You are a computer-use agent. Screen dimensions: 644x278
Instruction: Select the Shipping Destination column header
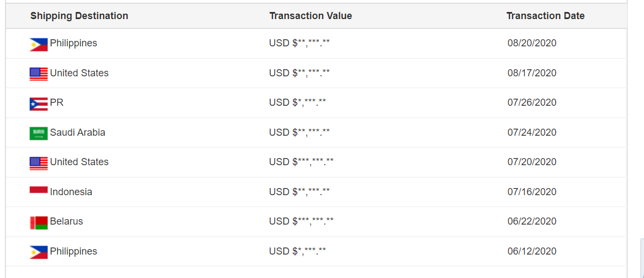click(79, 16)
